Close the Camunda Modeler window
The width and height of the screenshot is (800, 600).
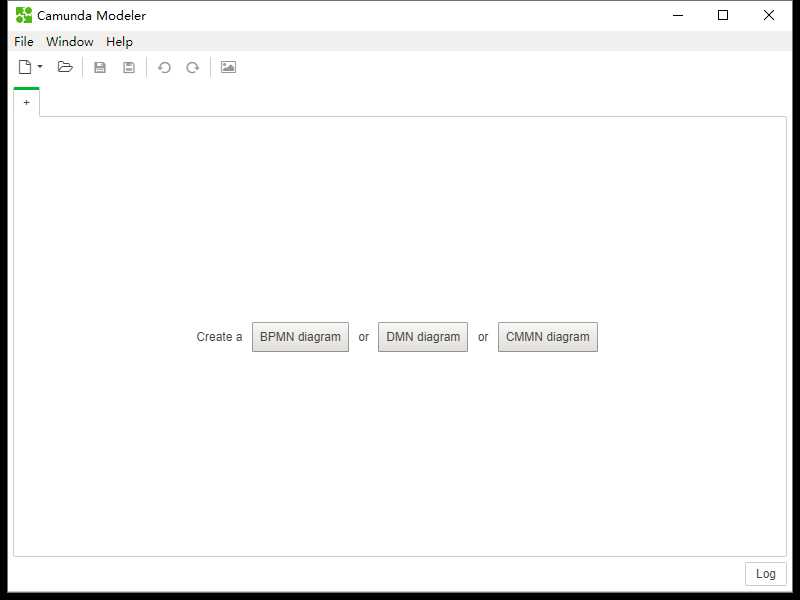769,15
